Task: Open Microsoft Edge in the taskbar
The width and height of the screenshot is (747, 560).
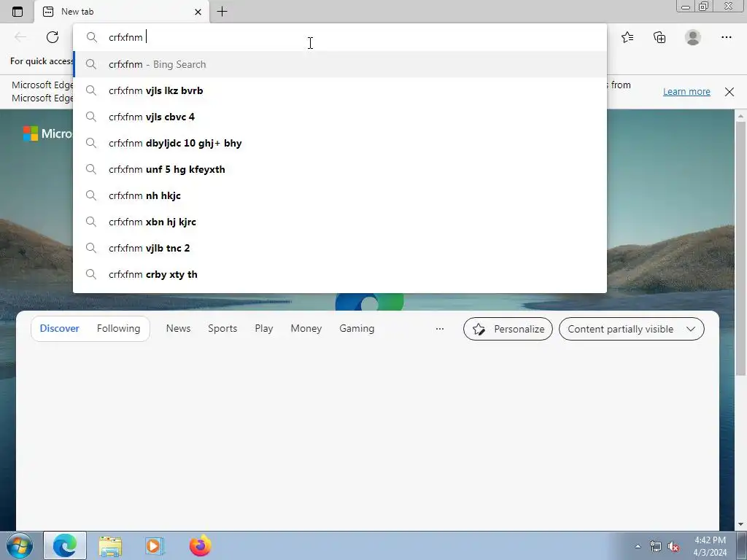Action: [x=65, y=545]
